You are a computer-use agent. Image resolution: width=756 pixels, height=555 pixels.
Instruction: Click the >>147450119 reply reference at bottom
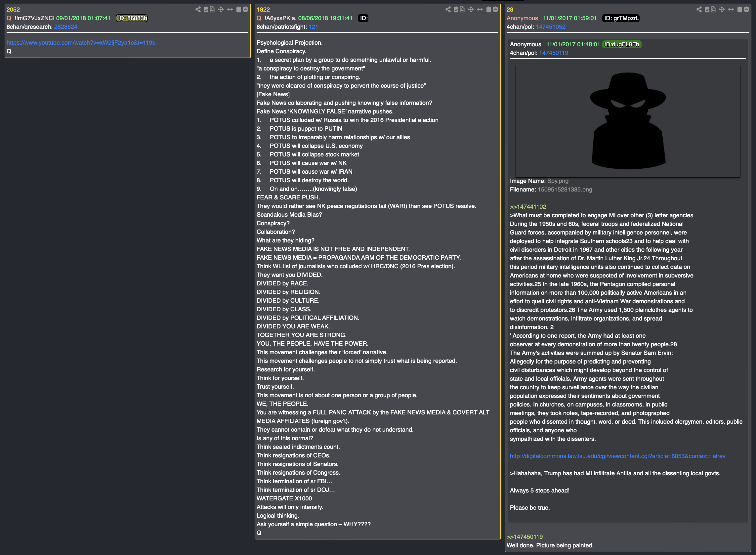(525, 537)
